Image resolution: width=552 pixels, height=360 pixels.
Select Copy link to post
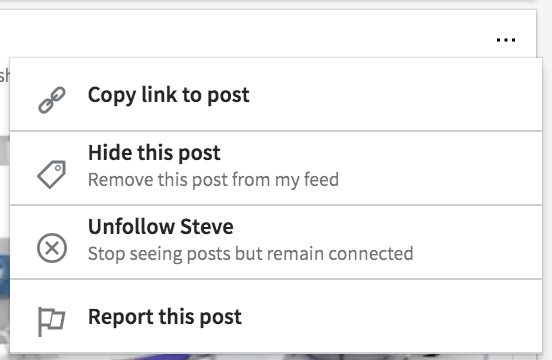[x=276, y=95]
